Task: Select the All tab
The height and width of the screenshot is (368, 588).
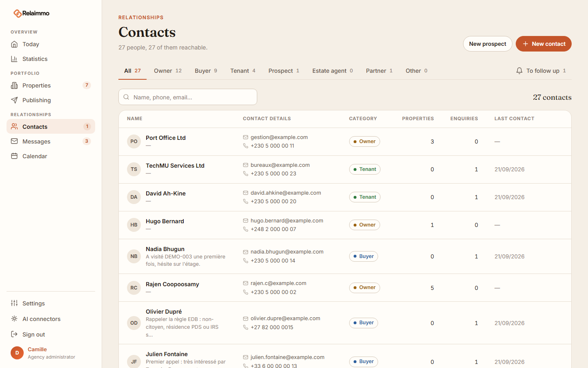Action: click(132, 71)
